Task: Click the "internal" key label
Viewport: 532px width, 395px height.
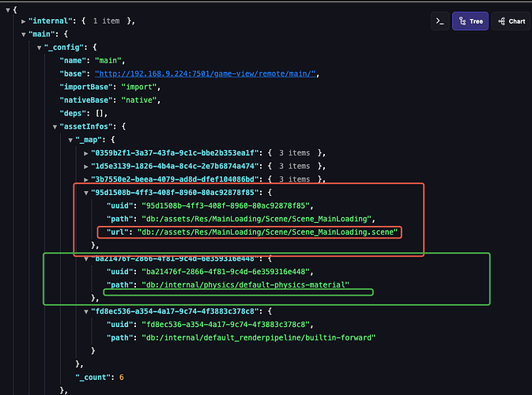Action: pos(51,21)
